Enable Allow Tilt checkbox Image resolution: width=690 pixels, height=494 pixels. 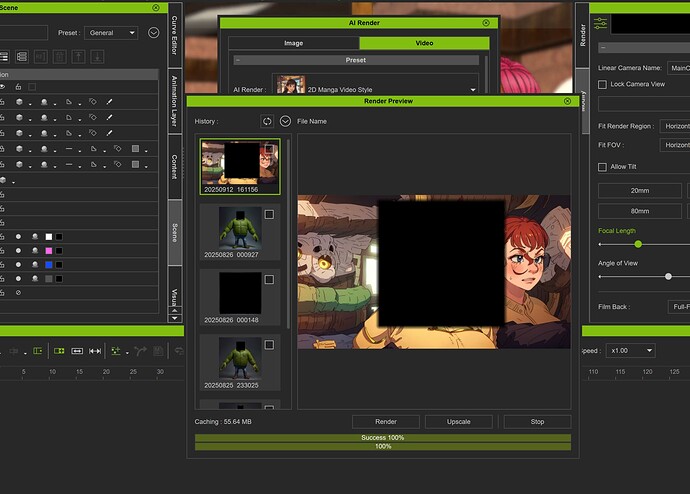click(602, 167)
